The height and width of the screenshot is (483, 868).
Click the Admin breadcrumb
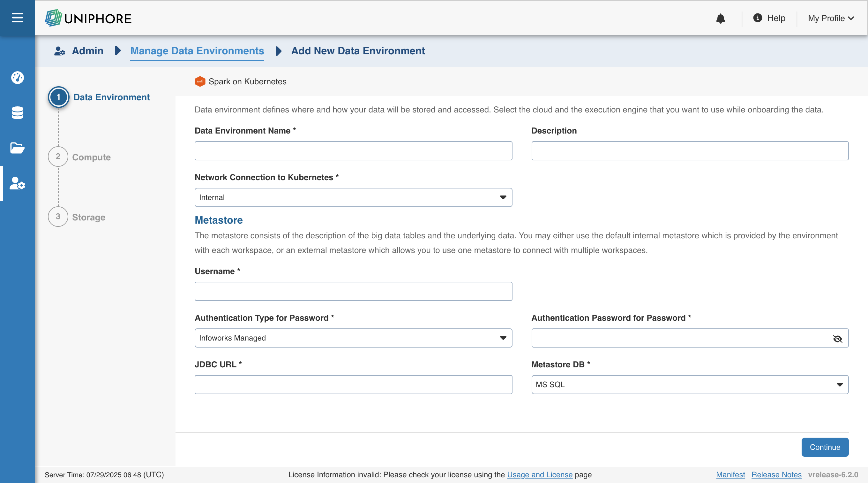pyautogui.click(x=88, y=51)
